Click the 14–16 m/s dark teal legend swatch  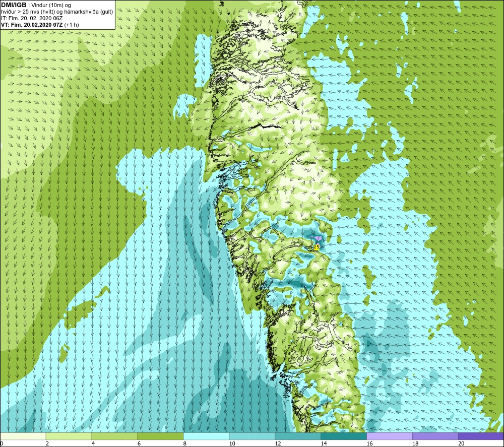[344, 436]
